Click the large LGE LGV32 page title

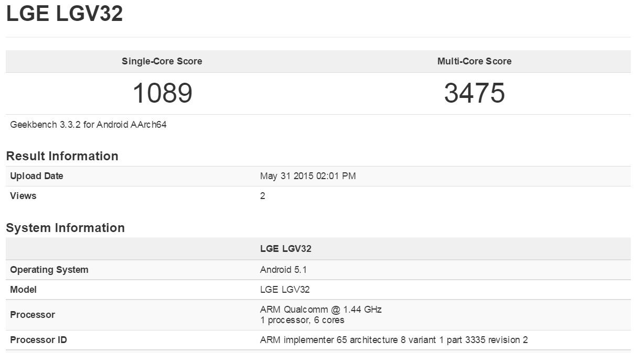coord(65,14)
